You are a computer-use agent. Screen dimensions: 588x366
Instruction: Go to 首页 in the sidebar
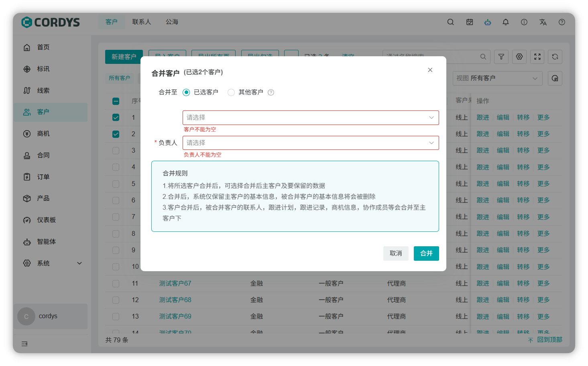(51, 47)
